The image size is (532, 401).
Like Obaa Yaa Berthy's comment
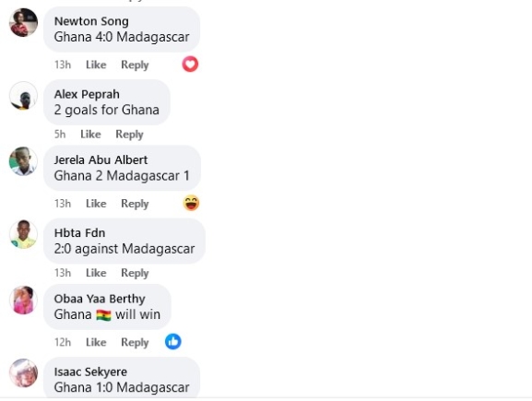(96, 342)
